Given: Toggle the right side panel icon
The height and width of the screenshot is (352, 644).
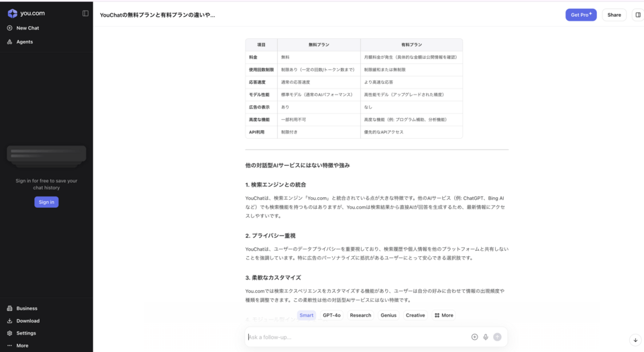Looking at the screenshot, I should click(638, 15).
